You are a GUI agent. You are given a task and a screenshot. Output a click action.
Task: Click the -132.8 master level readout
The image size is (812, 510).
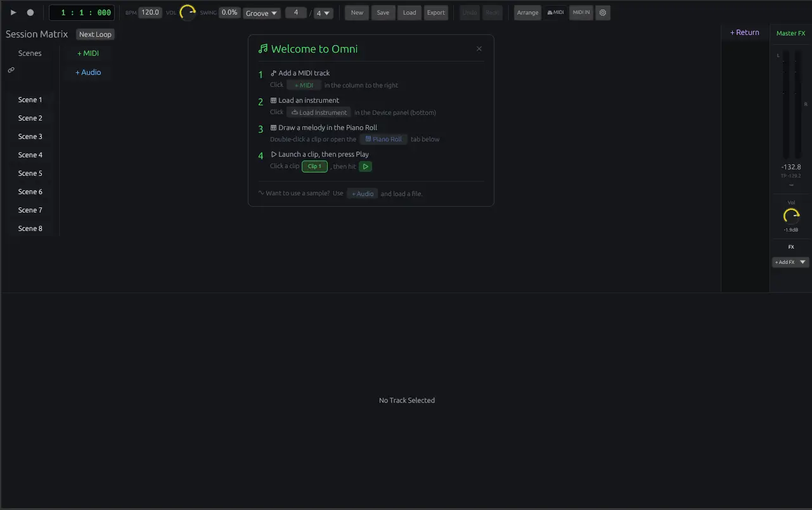(x=791, y=167)
